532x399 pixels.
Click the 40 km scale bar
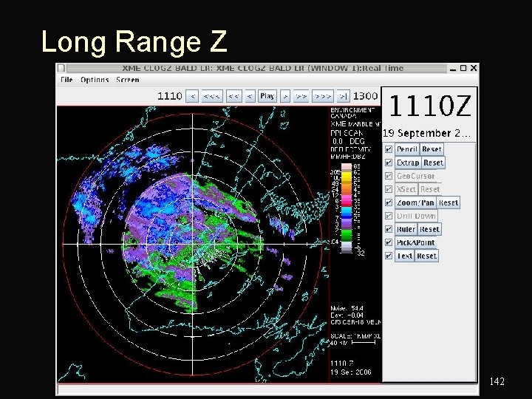[364, 343]
